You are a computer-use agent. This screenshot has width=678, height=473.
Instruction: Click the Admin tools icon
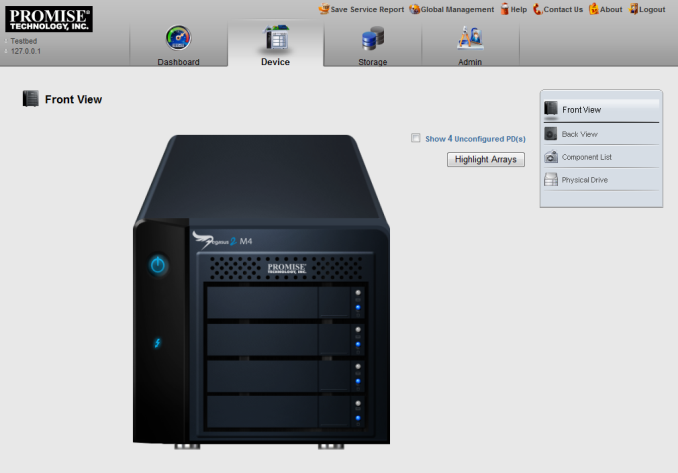click(x=470, y=38)
